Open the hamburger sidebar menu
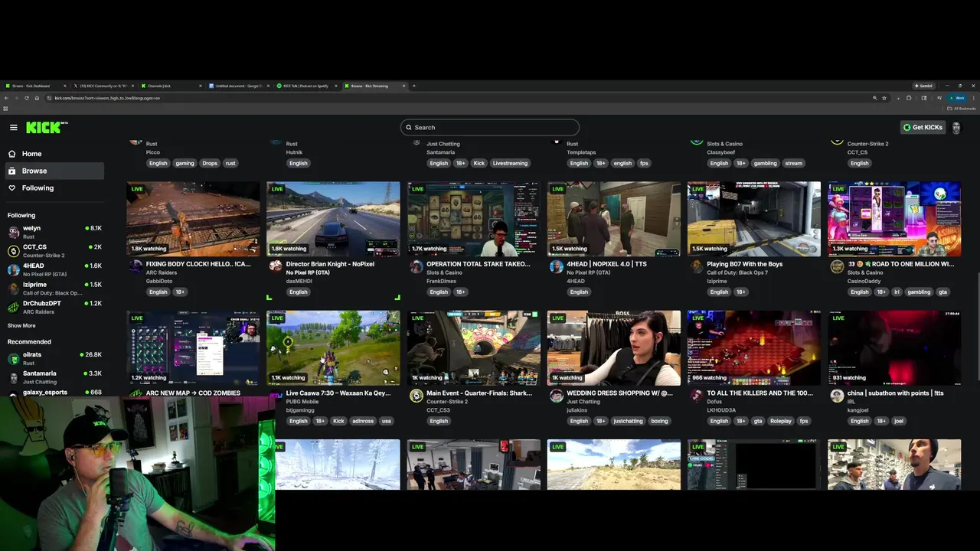Viewport: 980px width, 551px height. (x=13, y=127)
